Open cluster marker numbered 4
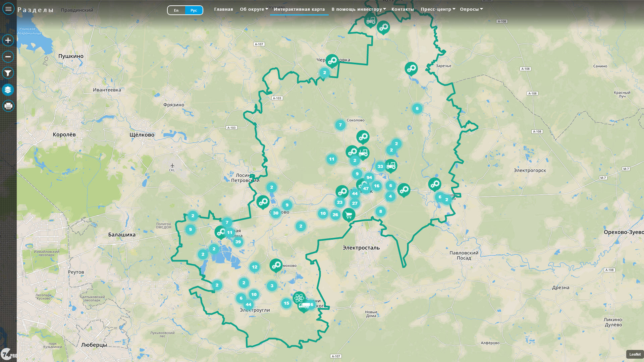Viewport: 644px width, 362px height. (390, 196)
